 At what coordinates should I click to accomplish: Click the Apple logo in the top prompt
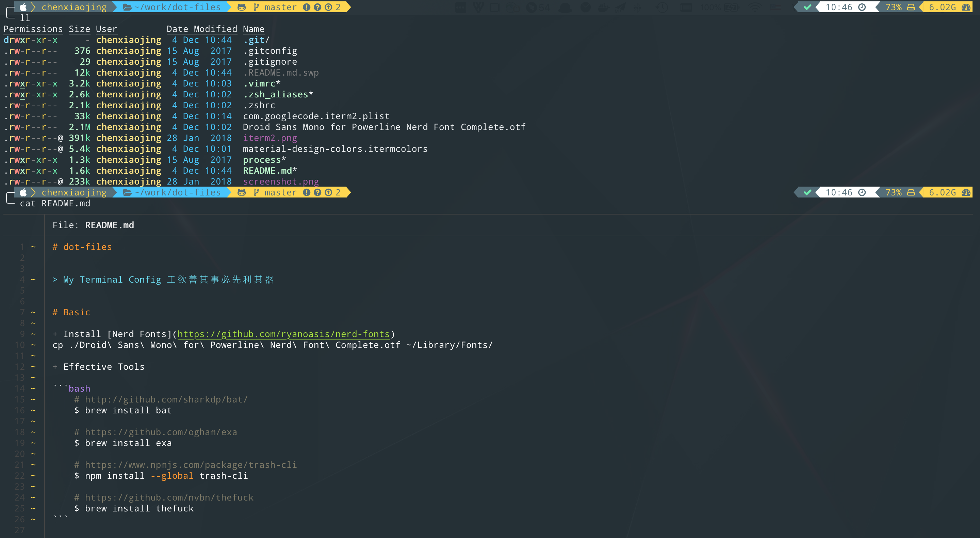pyautogui.click(x=23, y=7)
